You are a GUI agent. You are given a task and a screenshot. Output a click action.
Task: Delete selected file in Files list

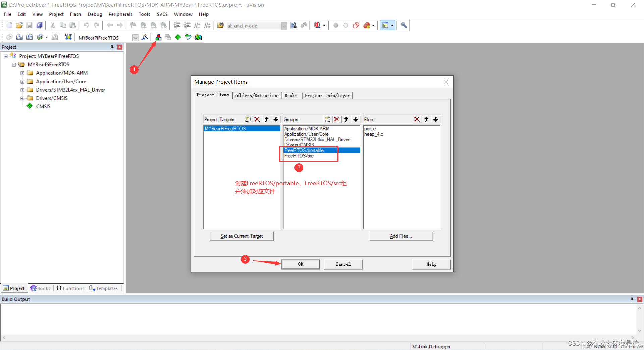pyautogui.click(x=417, y=119)
